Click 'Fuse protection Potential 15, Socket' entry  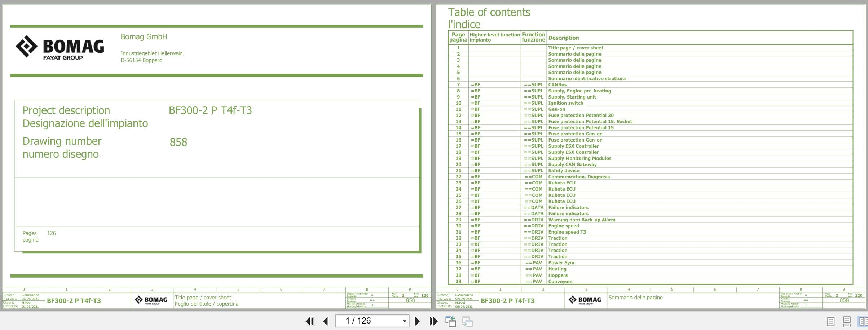(590, 121)
